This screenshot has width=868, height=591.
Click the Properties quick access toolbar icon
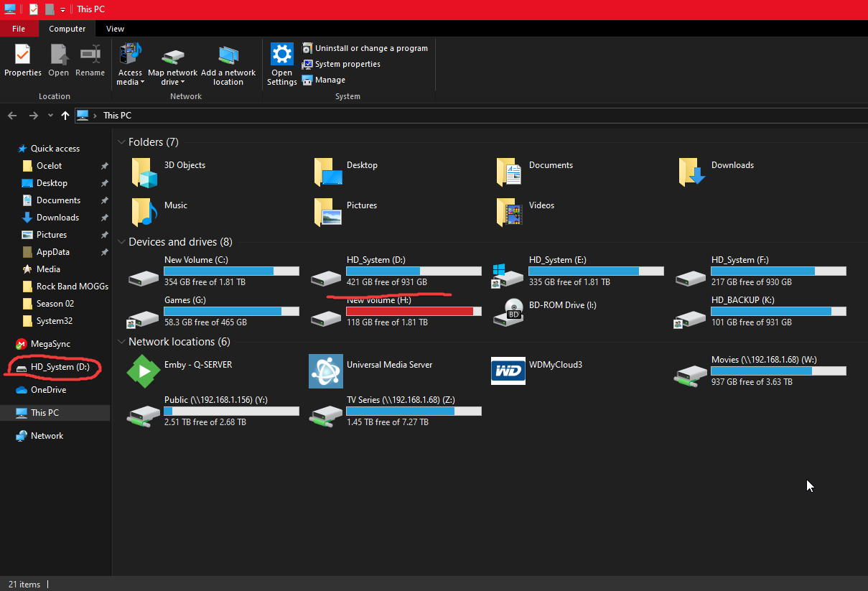tap(34, 9)
